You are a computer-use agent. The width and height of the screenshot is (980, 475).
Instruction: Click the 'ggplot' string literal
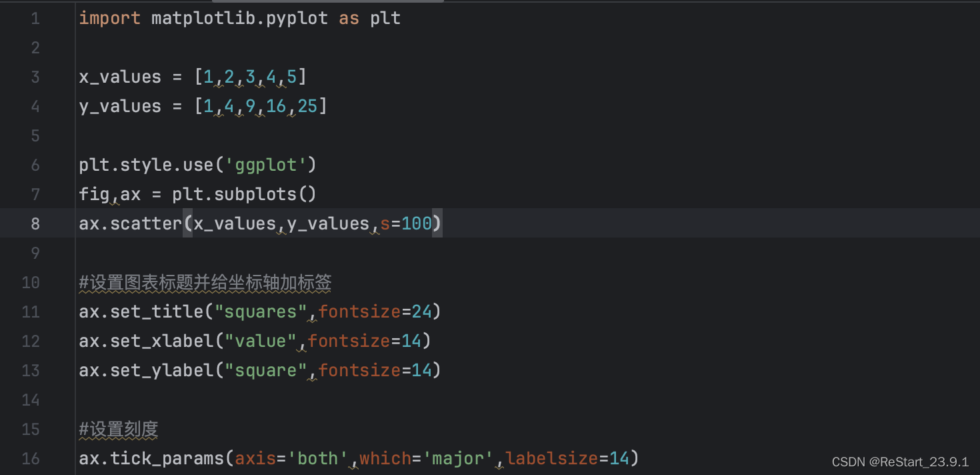(x=265, y=165)
